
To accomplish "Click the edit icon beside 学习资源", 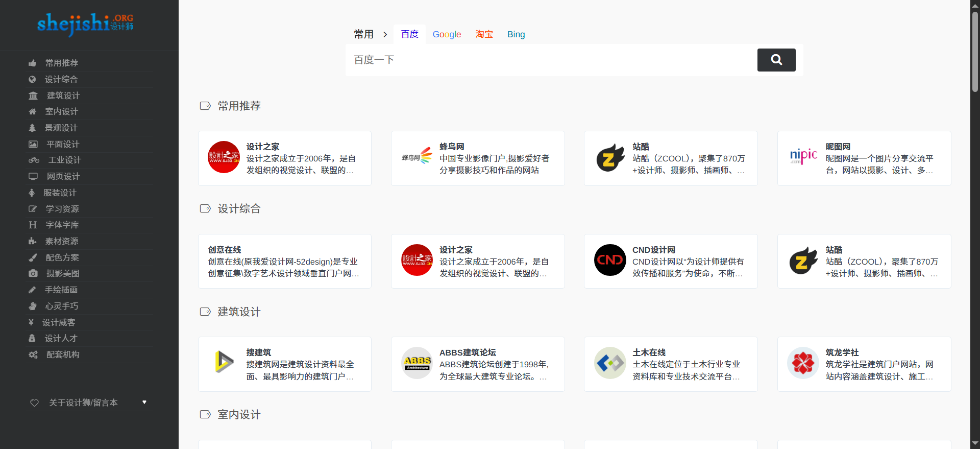I will [x=33, y=209].
